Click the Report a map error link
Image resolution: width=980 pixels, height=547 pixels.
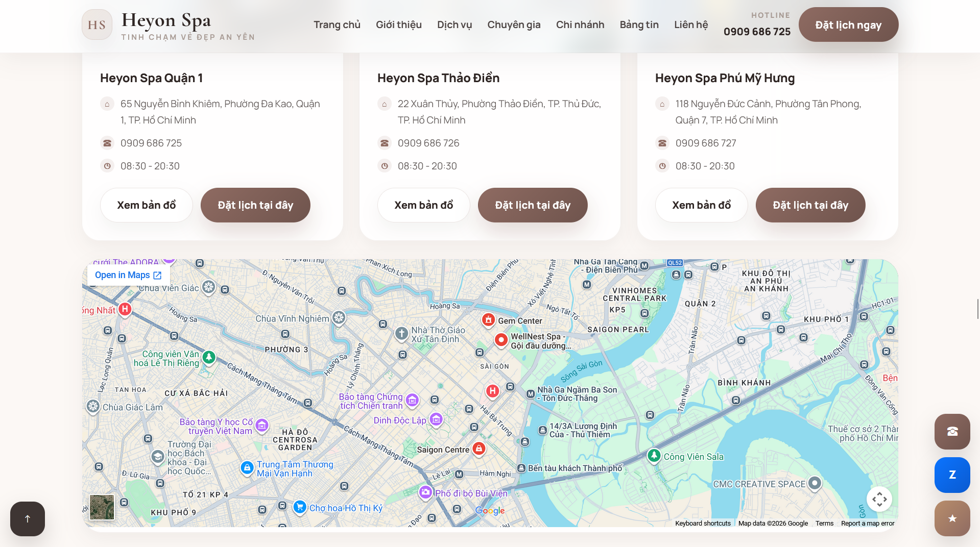[868, 523]
